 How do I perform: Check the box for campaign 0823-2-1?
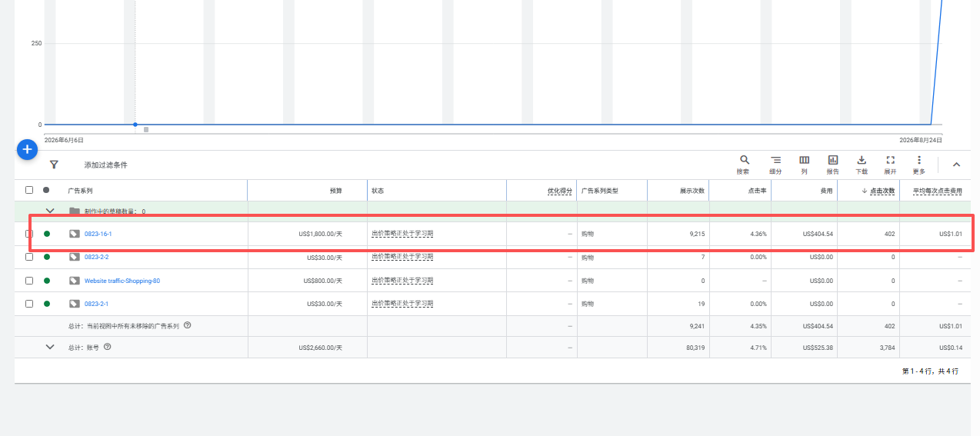click(29, 304)
